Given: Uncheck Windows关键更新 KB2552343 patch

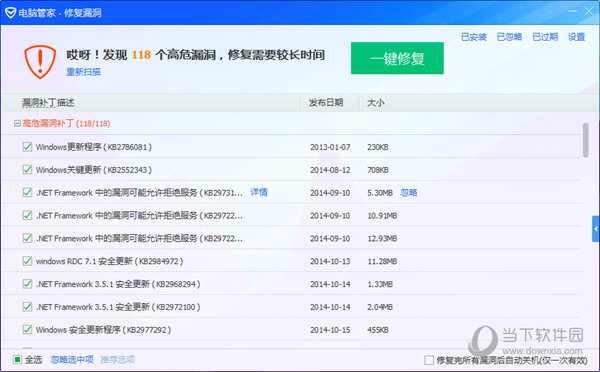Looking at the screenshot, I should click(x=27, y=170).
